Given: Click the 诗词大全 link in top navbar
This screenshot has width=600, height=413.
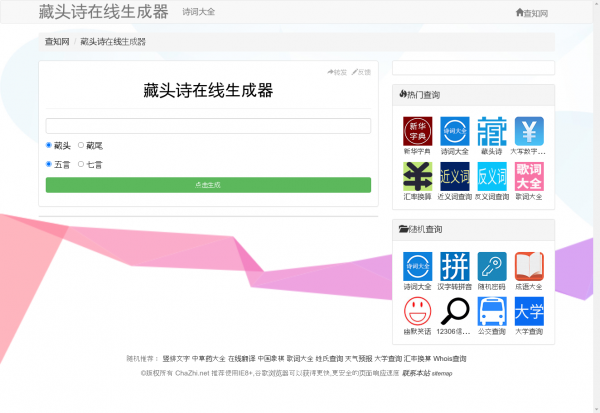Looking at the screenshot, I should [198, 12].
